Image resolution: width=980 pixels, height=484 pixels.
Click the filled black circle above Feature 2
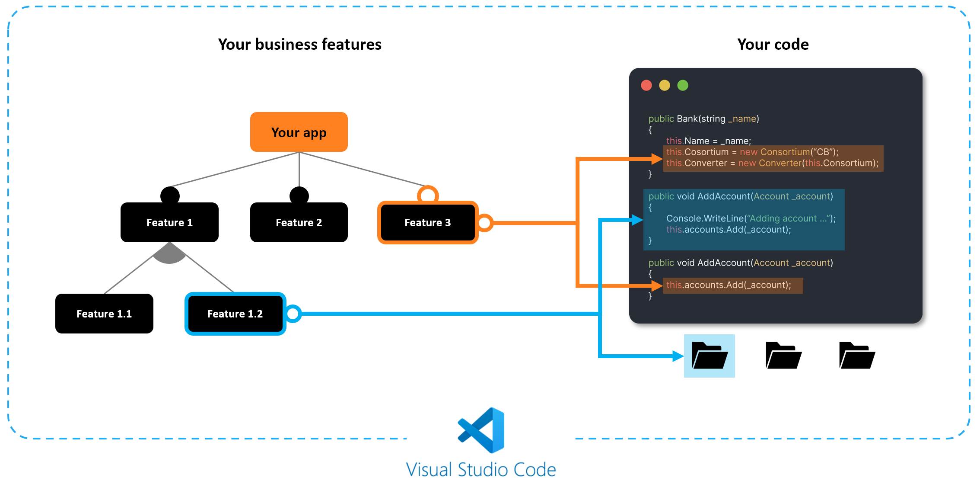pos(299,195)
